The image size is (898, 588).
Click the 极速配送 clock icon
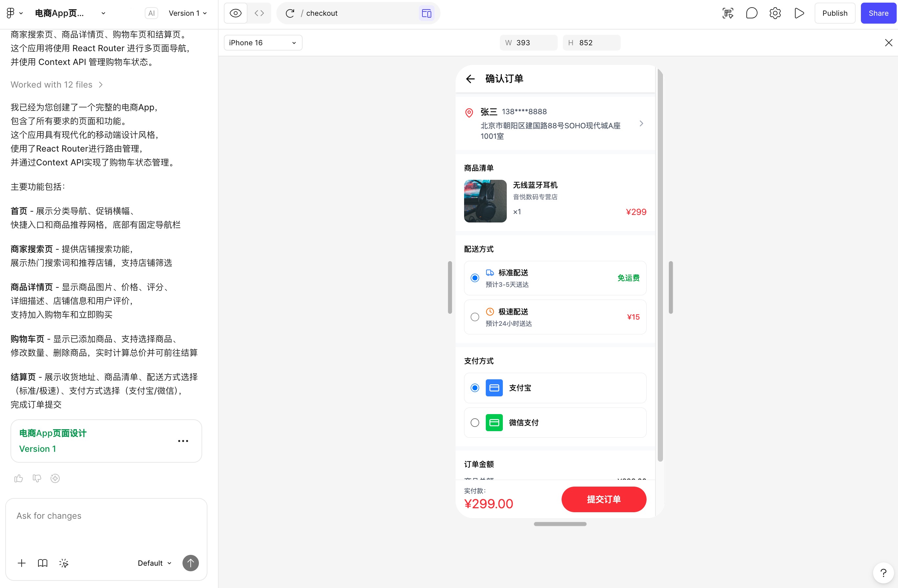(490, 311)
